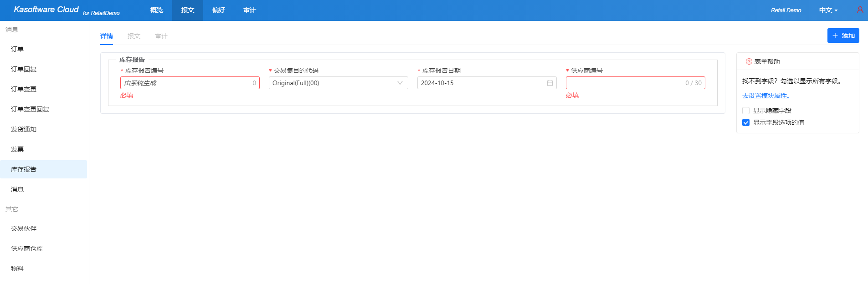Open the 偏好 preferences menu

click(x=219, y=10)
